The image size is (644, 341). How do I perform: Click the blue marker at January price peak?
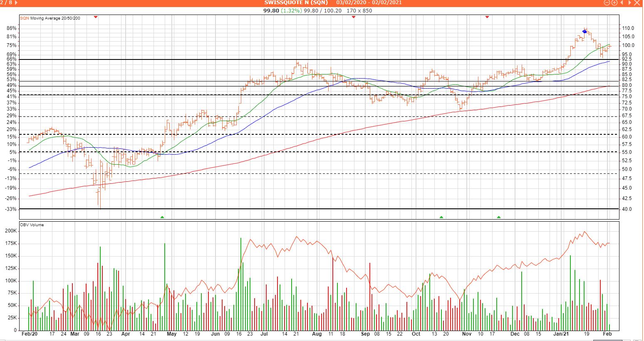click(x=585, y=32)
